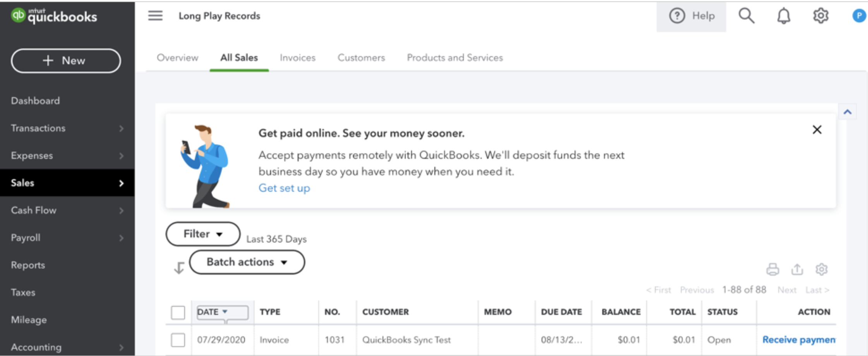Collapse the banner with up chevron
The width and height of the screenshot is (868, 356).
click(x=847, y=112)
